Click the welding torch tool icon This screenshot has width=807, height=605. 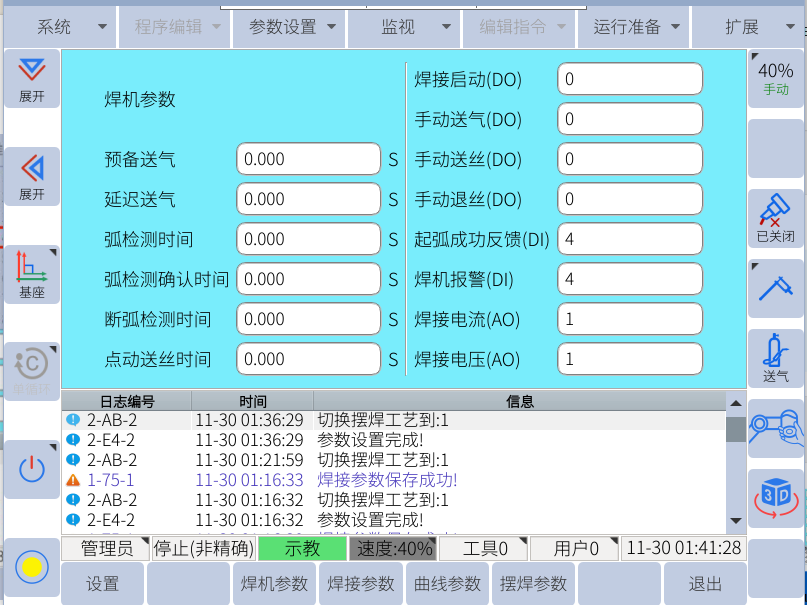775,287
